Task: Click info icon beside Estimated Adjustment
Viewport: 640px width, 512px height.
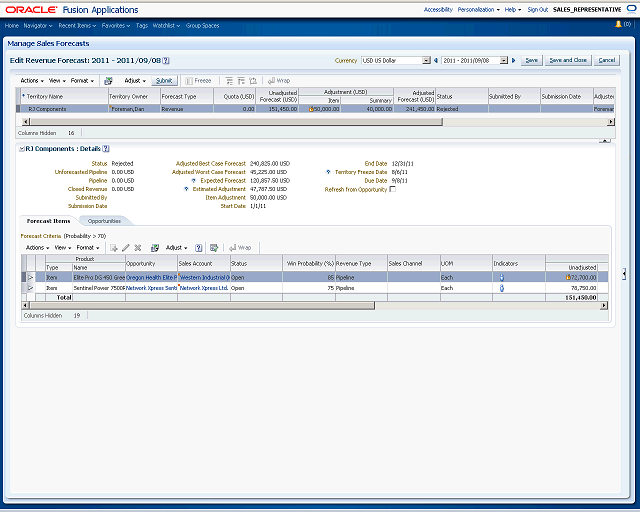Action: (186, 189)
